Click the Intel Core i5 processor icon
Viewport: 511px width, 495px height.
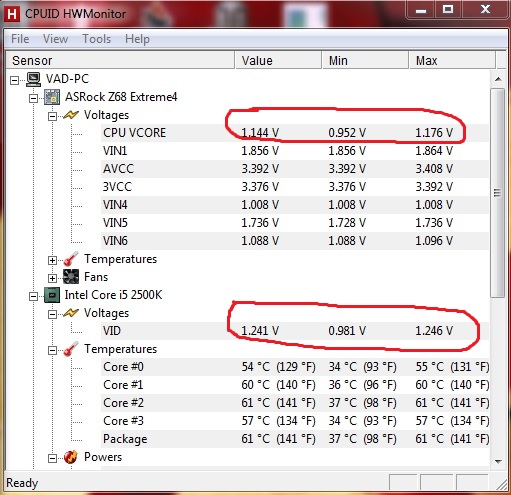pyautogui.click(x=52, y=295)
